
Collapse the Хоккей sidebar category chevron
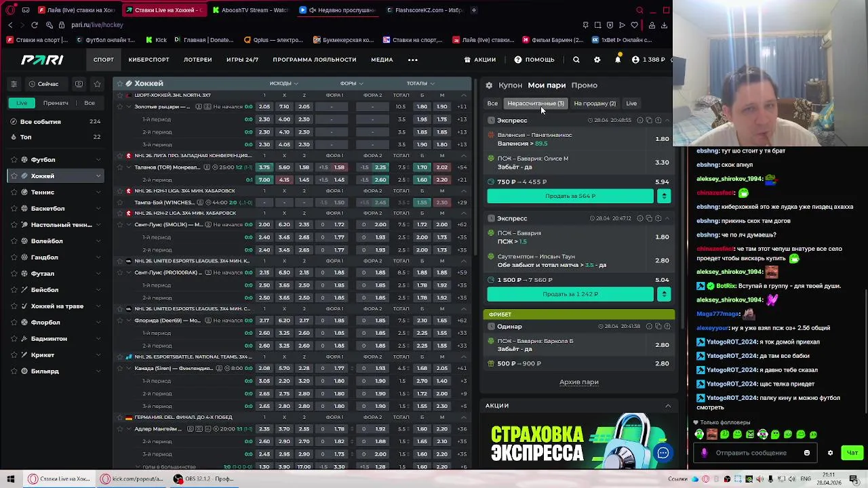[98, 176]
